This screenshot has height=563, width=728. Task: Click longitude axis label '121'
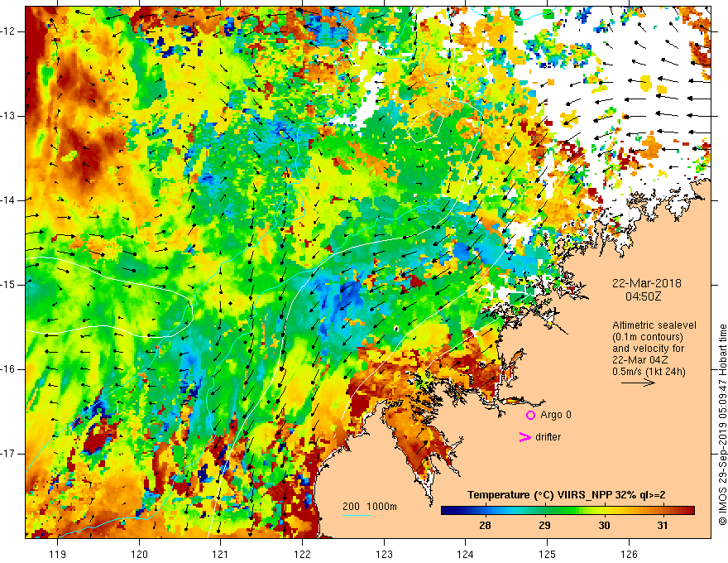click(221, 554)
